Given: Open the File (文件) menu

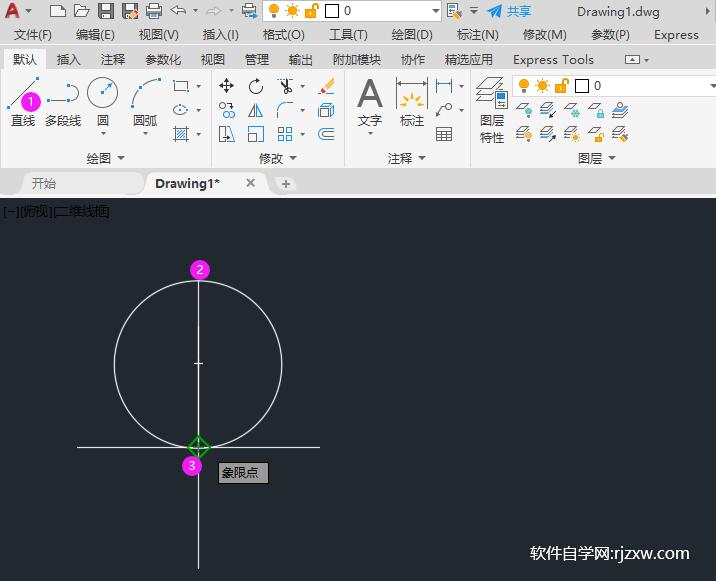Looking at the screenshot, I should (x=33, y=34).
